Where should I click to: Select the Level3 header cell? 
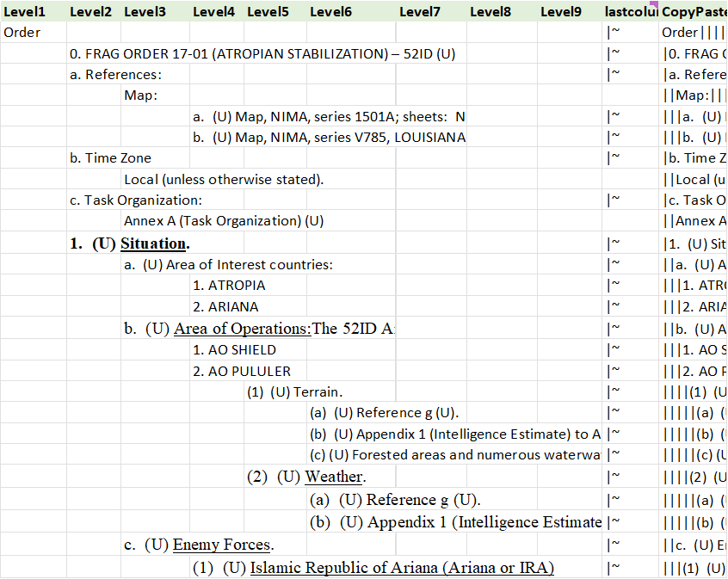[155, 11]
